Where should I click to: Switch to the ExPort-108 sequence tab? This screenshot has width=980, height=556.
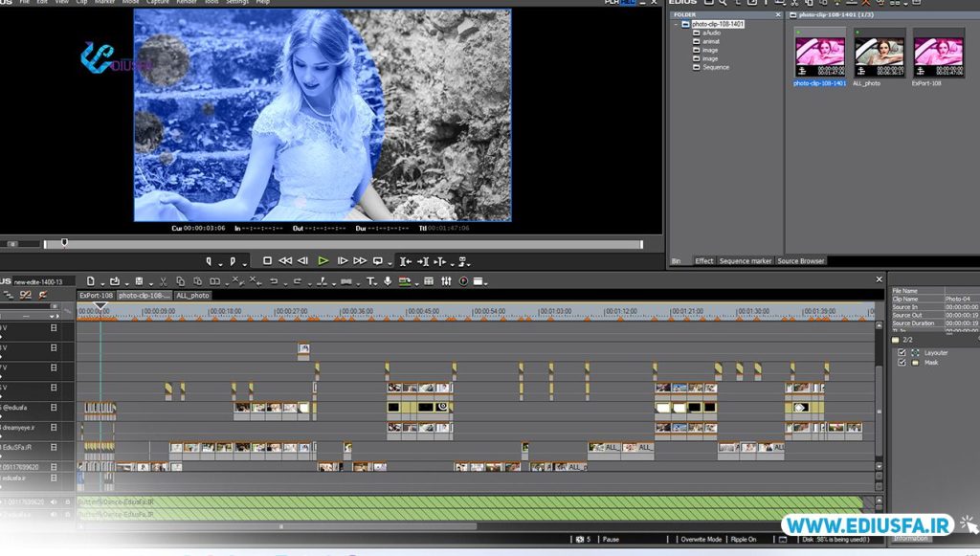click(x=96, y=296)
